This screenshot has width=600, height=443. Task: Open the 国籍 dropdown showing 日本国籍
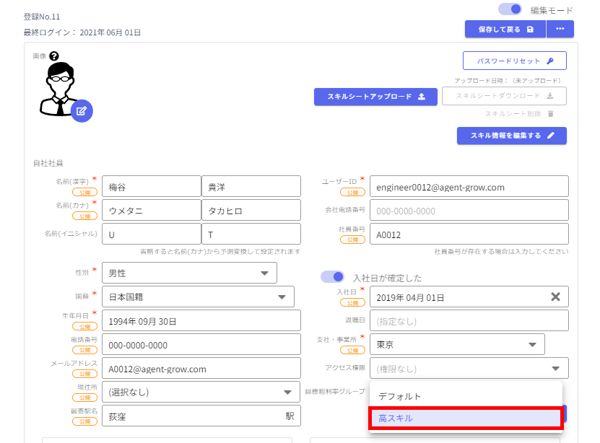pos(283,297)
